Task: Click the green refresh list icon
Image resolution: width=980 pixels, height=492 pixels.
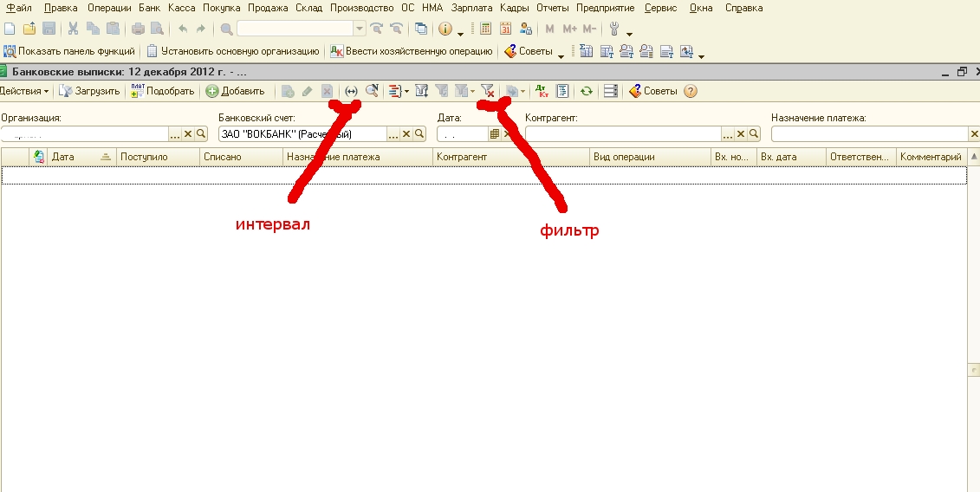Action: (587, 91)
